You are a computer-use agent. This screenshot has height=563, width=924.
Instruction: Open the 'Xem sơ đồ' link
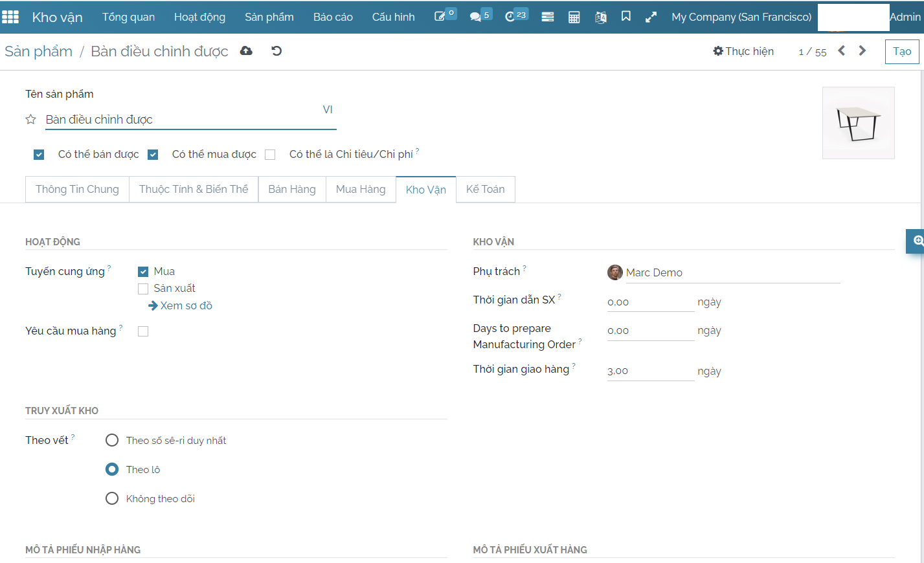[x=181, y=305]
